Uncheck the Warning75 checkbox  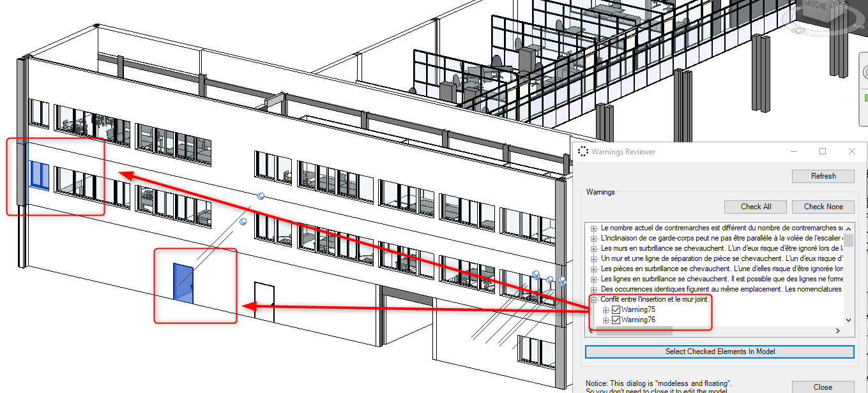click(x=616, y=309)
